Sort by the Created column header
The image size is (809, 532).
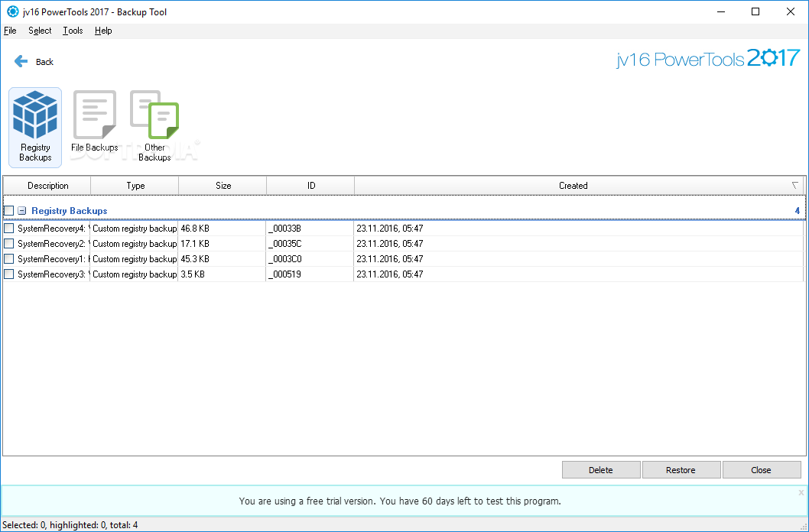point(573,186)
